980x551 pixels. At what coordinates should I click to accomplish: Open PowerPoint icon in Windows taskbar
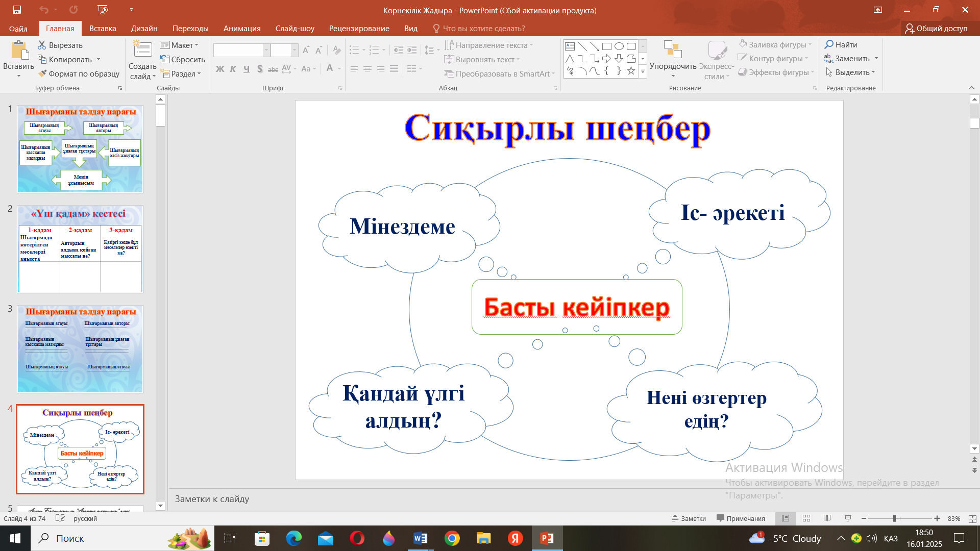point(547,538)
